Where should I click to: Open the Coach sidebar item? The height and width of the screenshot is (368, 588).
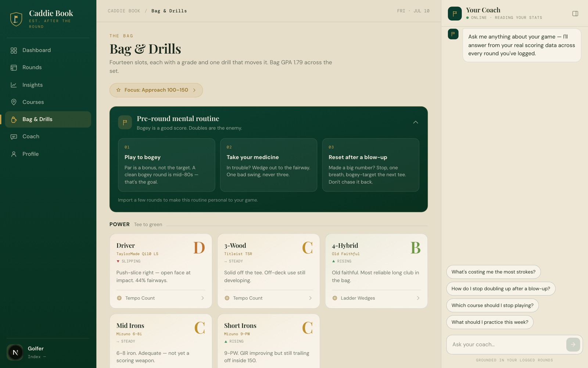(x=48, y=137)
